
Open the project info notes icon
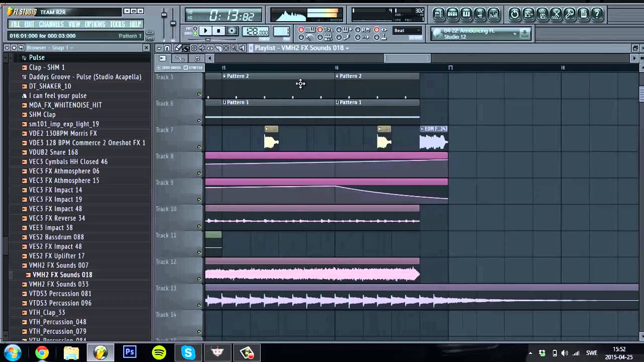tap(583, 14)
